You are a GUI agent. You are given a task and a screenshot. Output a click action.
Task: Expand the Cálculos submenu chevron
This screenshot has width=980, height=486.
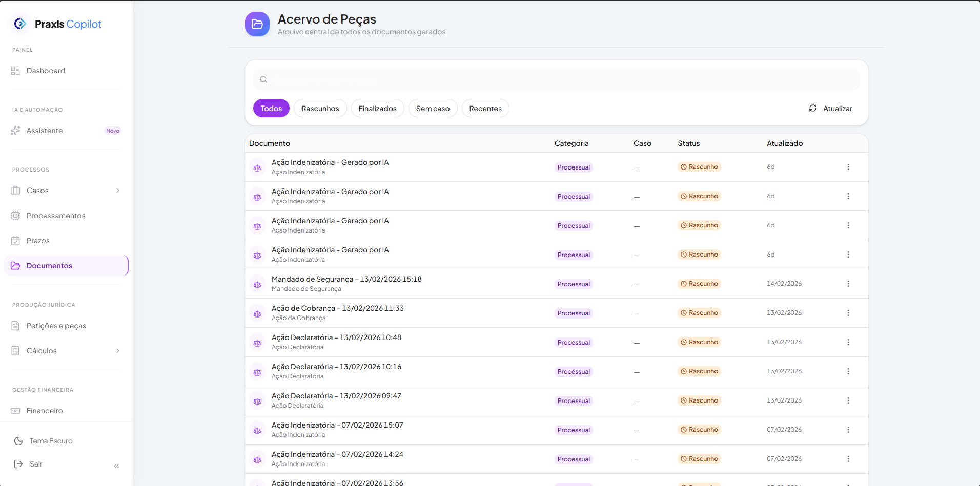point(118,351)
